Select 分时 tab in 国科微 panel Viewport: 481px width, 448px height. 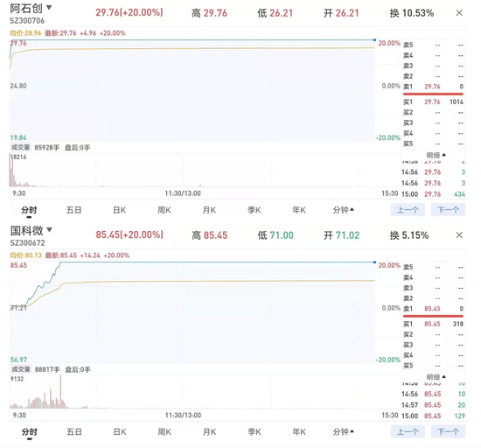click(x=30, y=432)
